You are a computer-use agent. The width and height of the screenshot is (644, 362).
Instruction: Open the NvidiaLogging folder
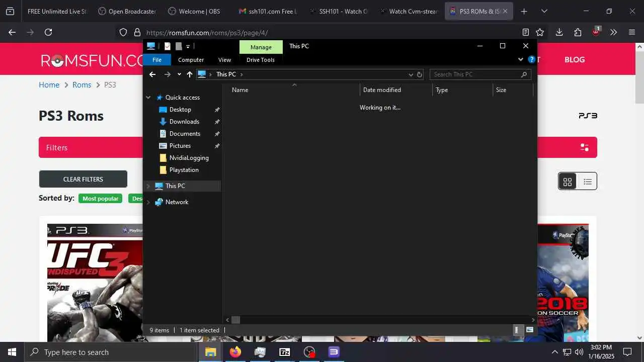[189, 158]
